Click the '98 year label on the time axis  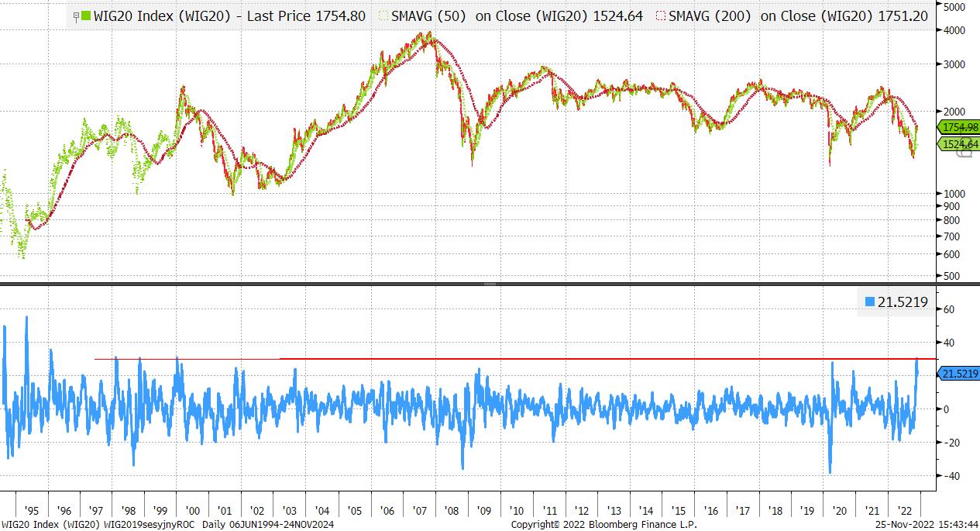[129, 511]
